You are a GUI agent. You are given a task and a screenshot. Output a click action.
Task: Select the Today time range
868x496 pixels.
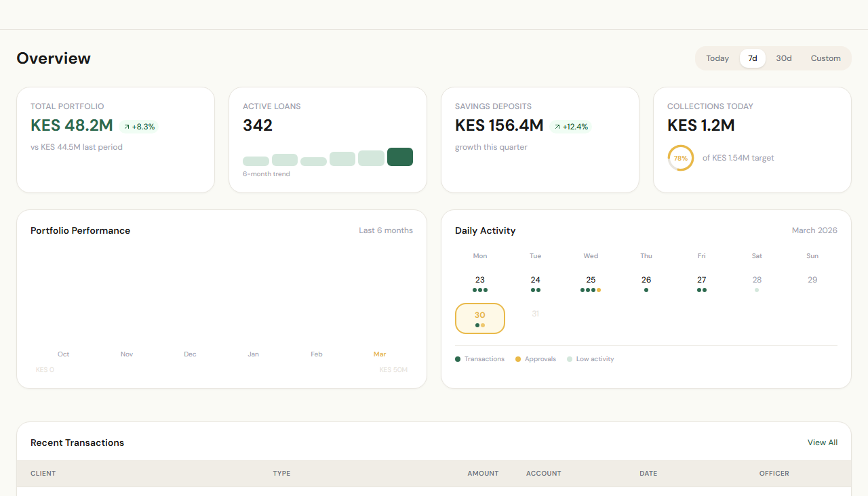coord(717,58)
